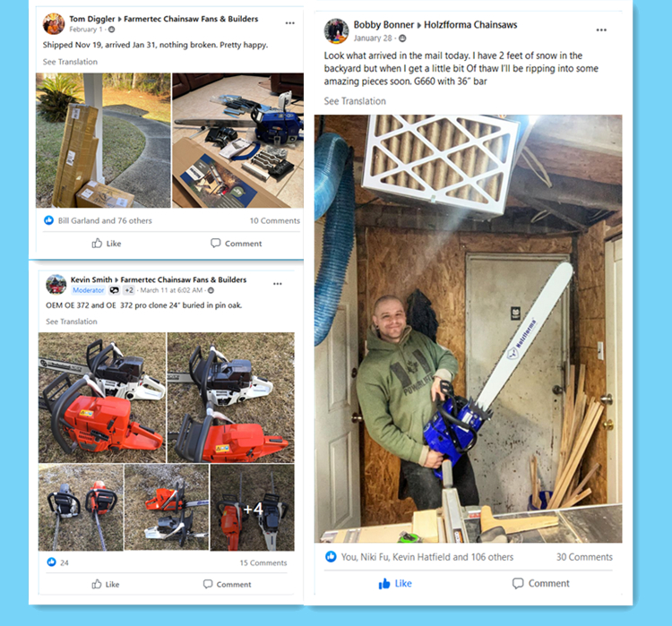Viewport: 672px width, 626px height.
Task: Unlike Bobby Bonner's G660 post
Action: tap(395, 584)
